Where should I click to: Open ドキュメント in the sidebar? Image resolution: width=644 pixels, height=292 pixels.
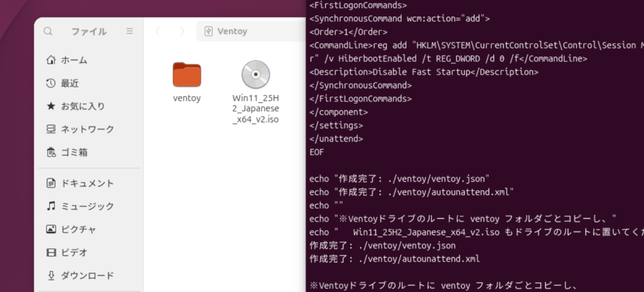pos(89,183)
